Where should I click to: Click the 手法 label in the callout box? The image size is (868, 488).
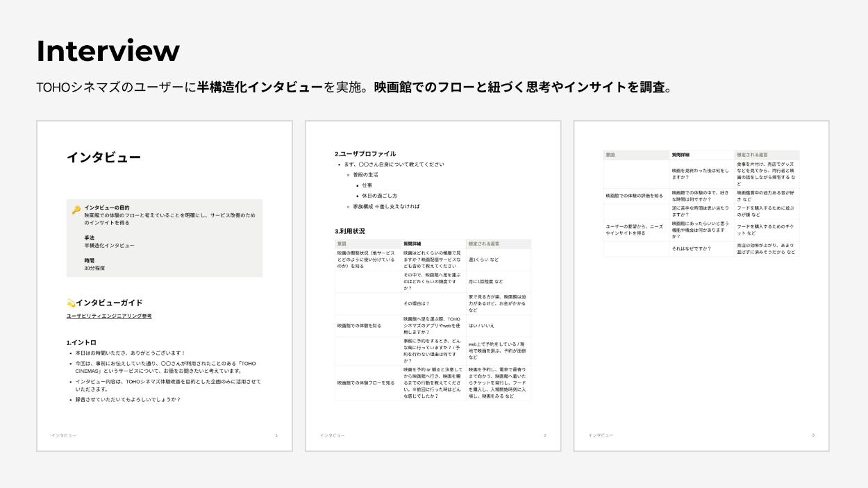pyautogui.click(x=89, y=237)
